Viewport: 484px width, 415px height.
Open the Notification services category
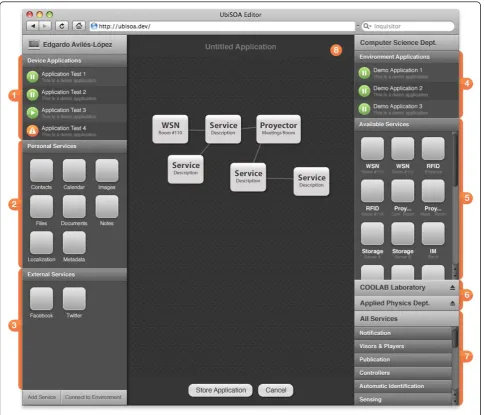click(403, 333)
